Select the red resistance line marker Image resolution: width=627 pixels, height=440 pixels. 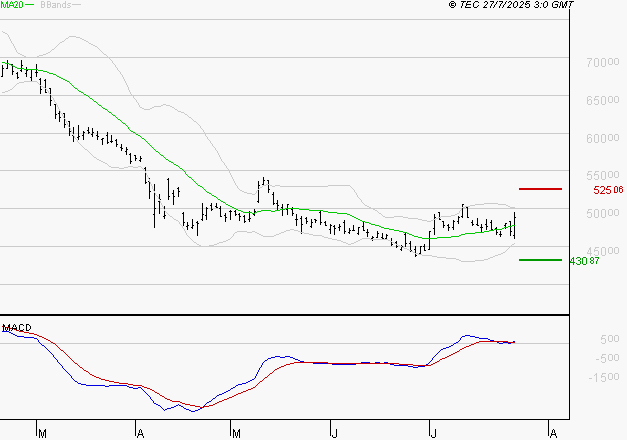click(540, 188)
